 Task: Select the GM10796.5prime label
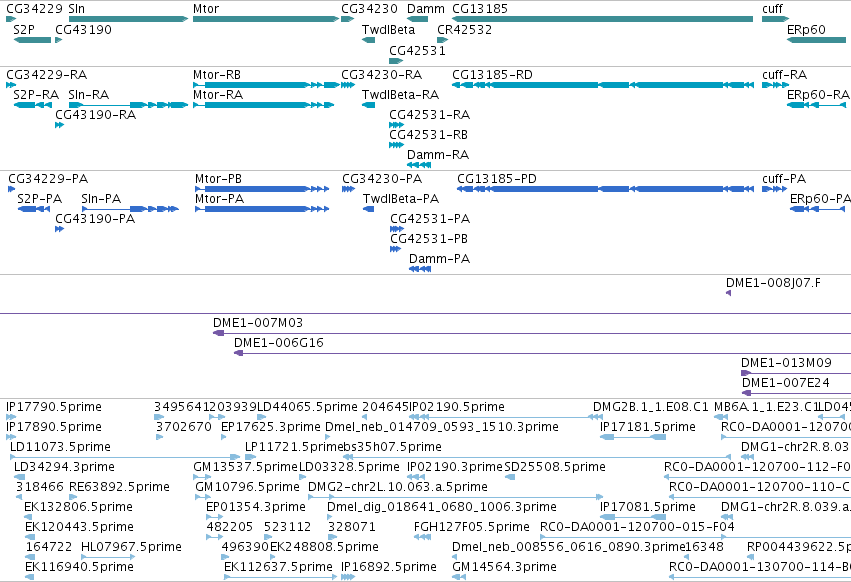click(x=247, y=487)
